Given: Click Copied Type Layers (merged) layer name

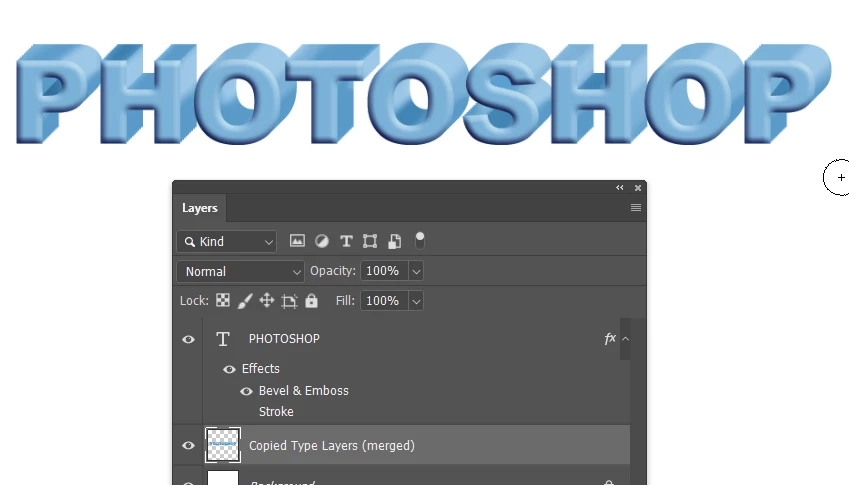Looking at the screenshot, I should click(332, 445).
